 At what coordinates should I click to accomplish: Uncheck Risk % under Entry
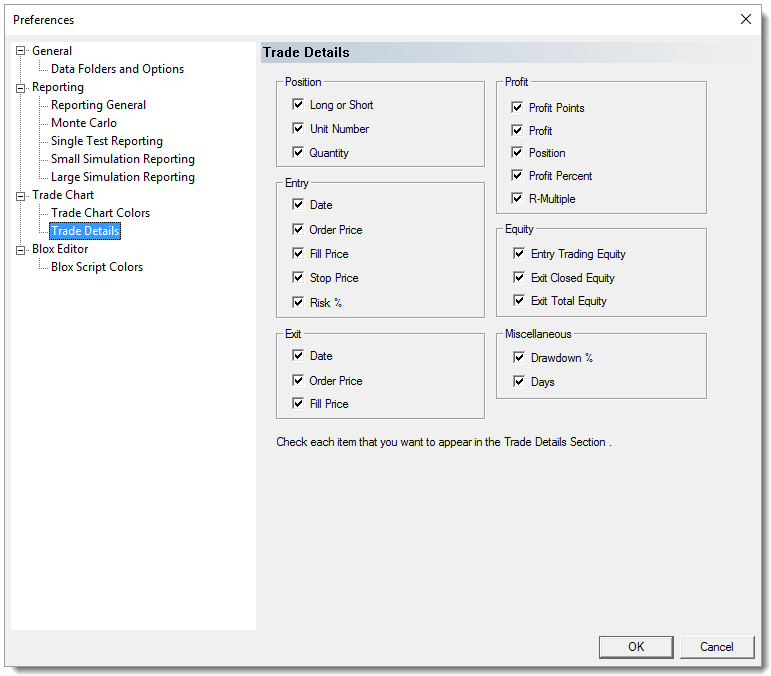click(x=298, y=302)
